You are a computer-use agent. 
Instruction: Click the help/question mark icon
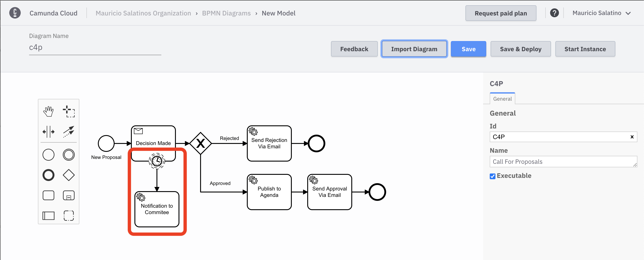pyautogui.click(x=555, y=13)
